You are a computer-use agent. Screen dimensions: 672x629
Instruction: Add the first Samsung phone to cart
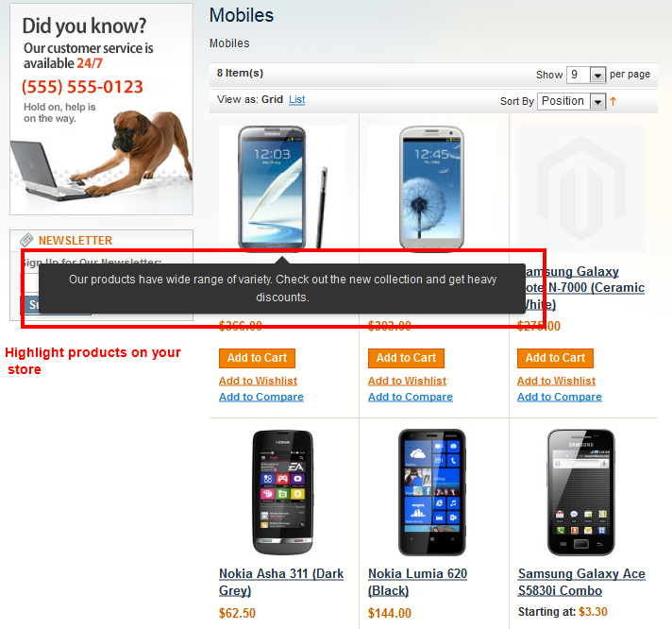point(257,358)
